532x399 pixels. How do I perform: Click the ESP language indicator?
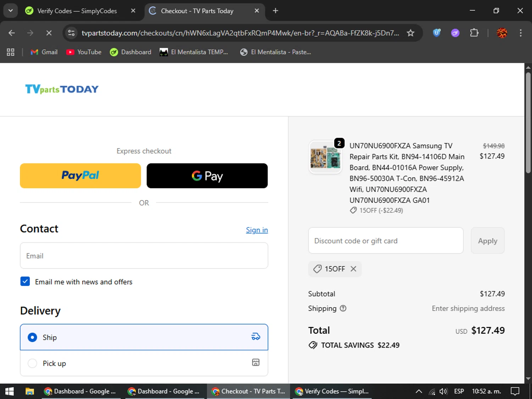click(x=459, y=391)
